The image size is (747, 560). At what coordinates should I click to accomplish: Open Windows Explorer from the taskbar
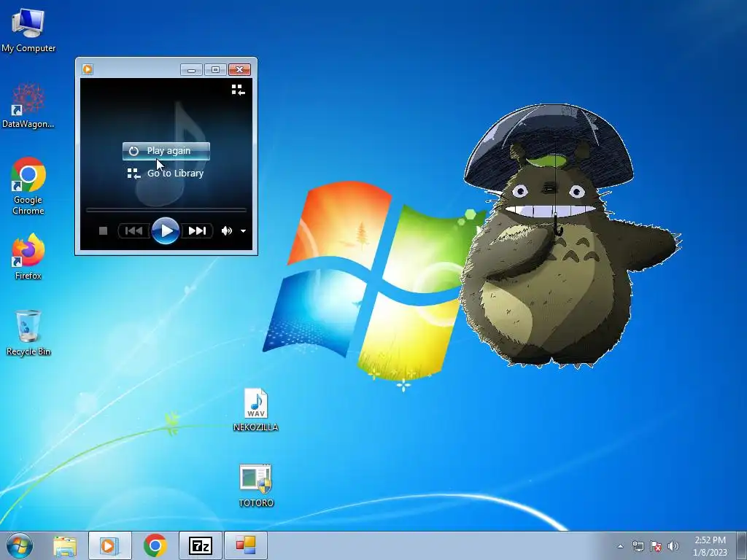click(x=65, y=545)
